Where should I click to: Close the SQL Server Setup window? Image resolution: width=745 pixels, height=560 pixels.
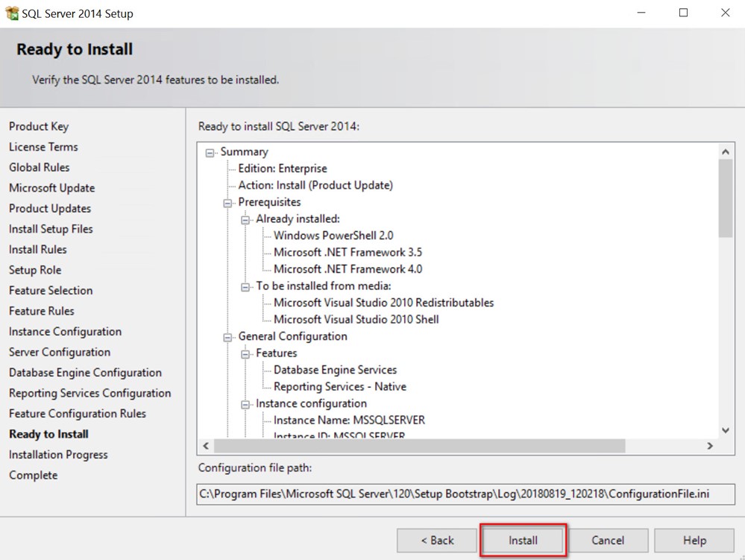[725, 13]
